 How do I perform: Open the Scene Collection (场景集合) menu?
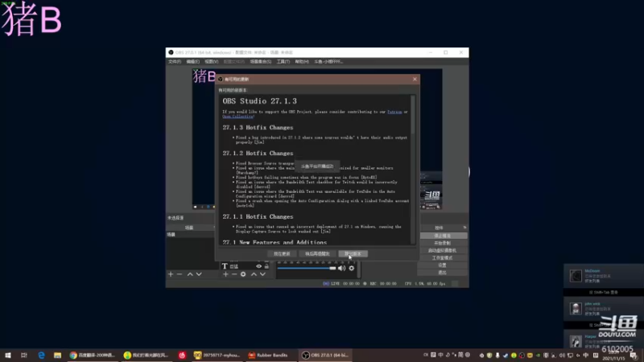[x=260, y=62]
